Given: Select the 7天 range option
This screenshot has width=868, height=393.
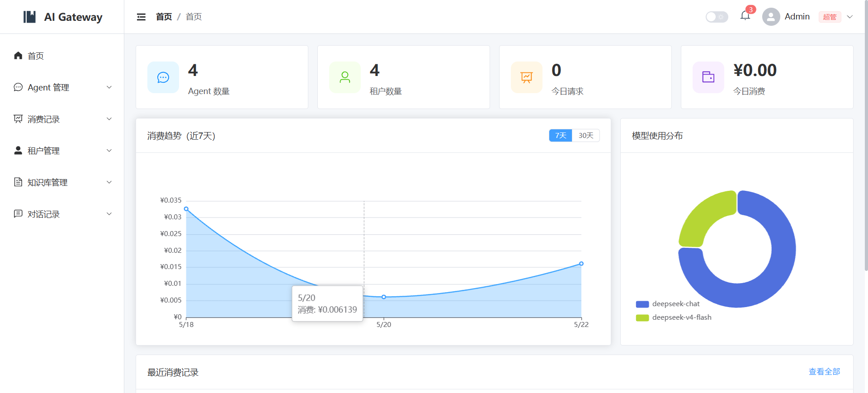Looking at the screenshot, I should tap(561, 136).
